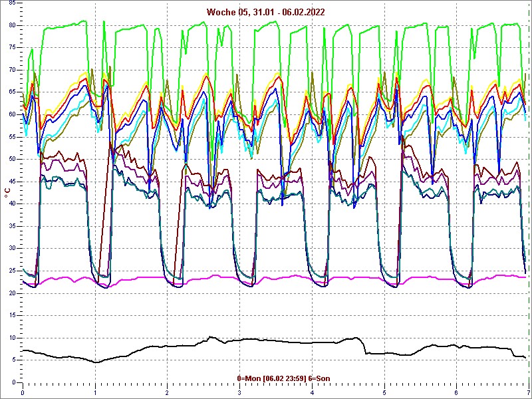Select the y-axis tick label "40"
532x399 pixels.
(x=12, y=204)
